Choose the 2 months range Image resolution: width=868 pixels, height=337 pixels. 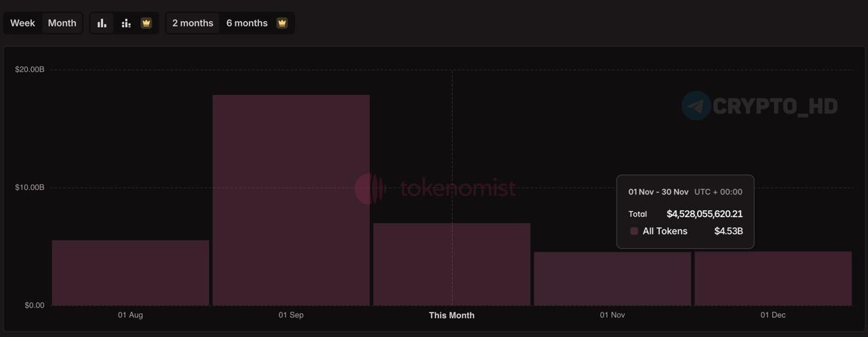(x=193, y=23)
